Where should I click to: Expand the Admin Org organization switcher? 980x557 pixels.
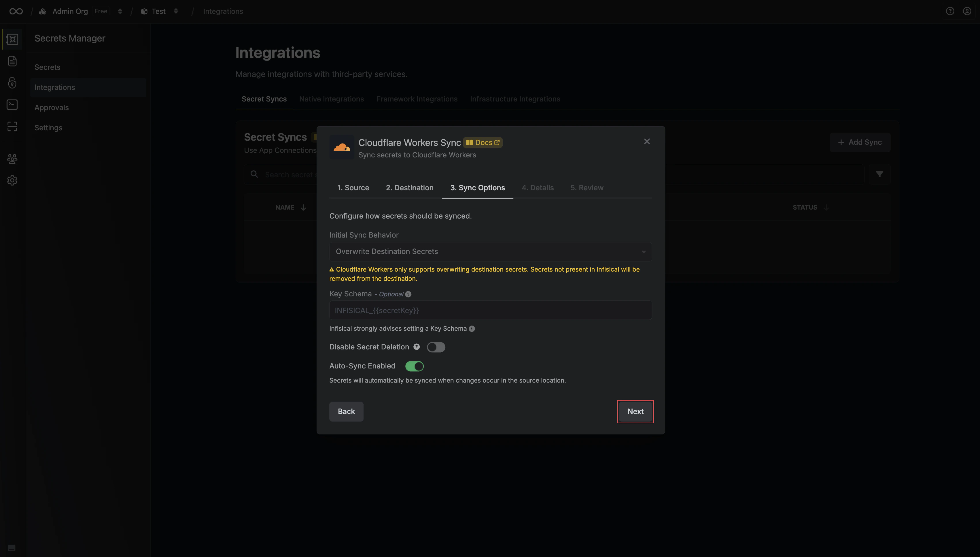click(x=120, y=12)
